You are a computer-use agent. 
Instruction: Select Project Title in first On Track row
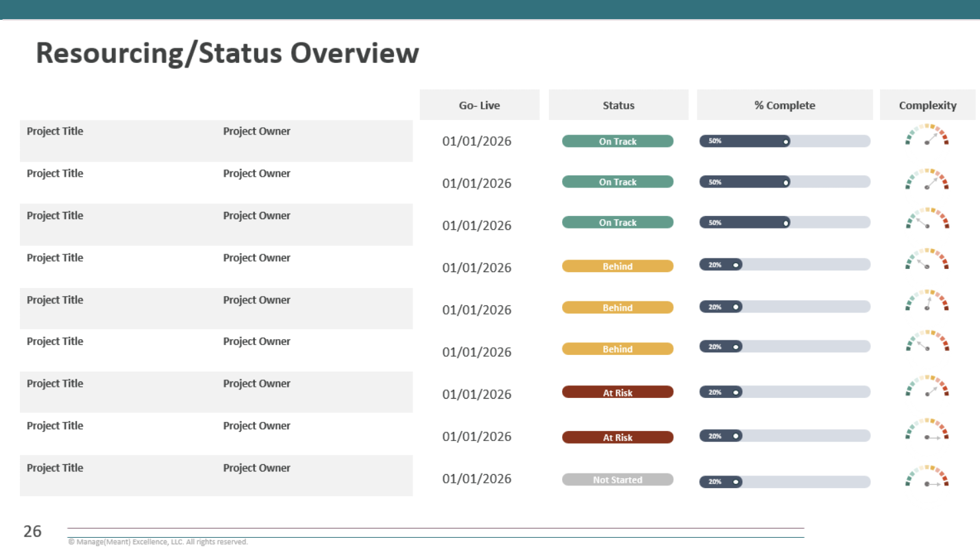pos(55,131)
